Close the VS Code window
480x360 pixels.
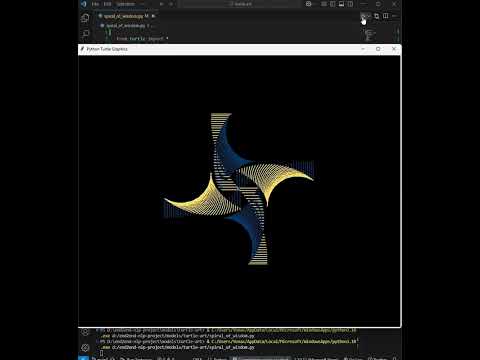click(x=394, y=4)
